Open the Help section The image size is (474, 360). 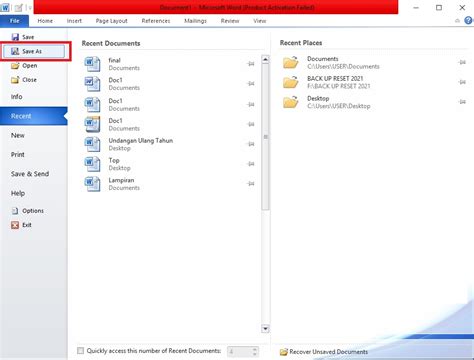[18, 193]
